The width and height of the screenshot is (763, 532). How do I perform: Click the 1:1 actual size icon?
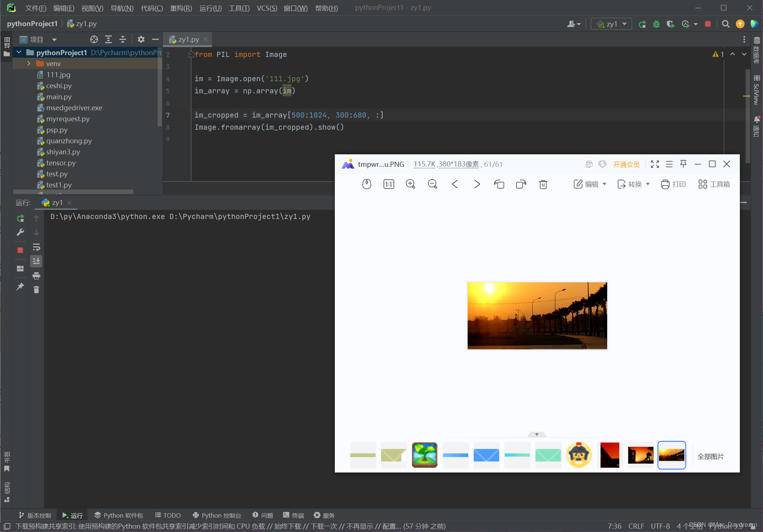click(388, 184)
